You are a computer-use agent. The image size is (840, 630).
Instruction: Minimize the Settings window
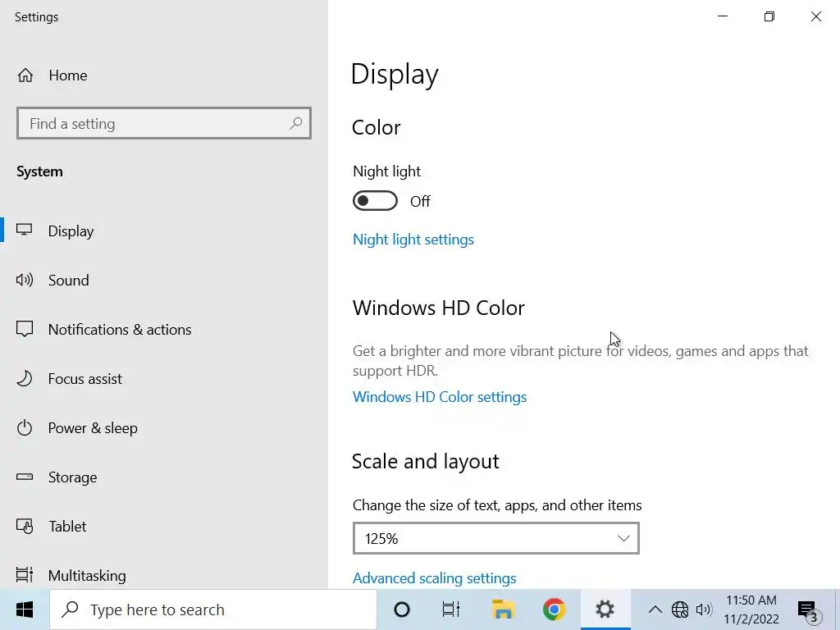click(723, 16)
